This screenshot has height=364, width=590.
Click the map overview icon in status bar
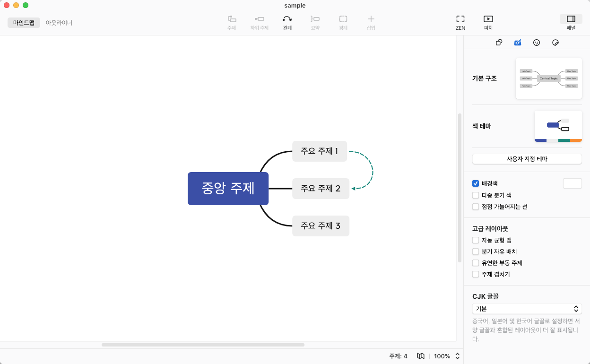click(x=421, y=356)
